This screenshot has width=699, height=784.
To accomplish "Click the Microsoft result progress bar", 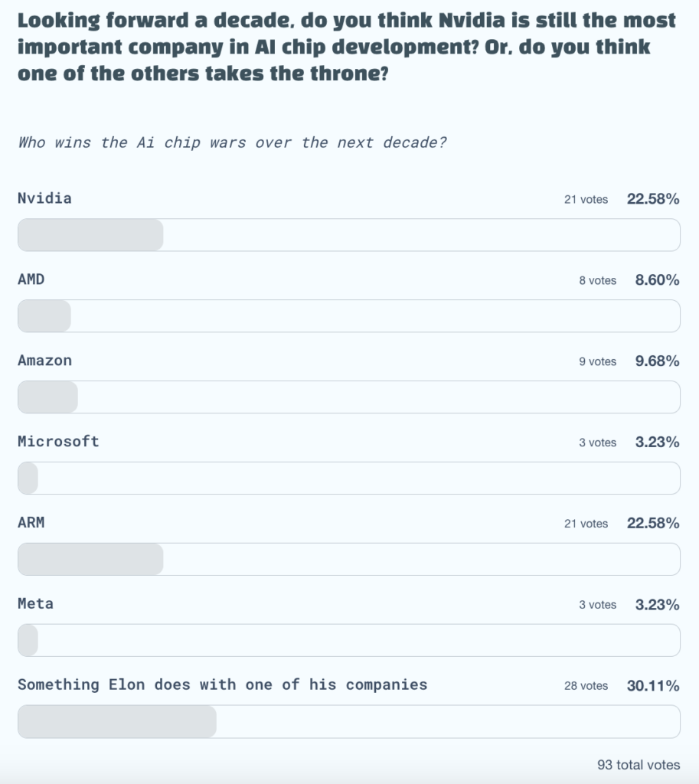I will click(348, 479).
